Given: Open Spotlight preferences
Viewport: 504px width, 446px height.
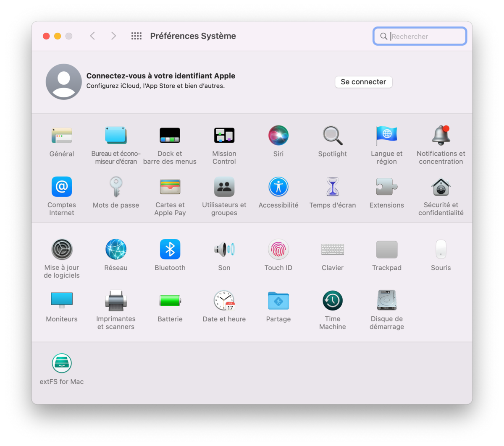Looking at the screenshot, I should (332, 136).
